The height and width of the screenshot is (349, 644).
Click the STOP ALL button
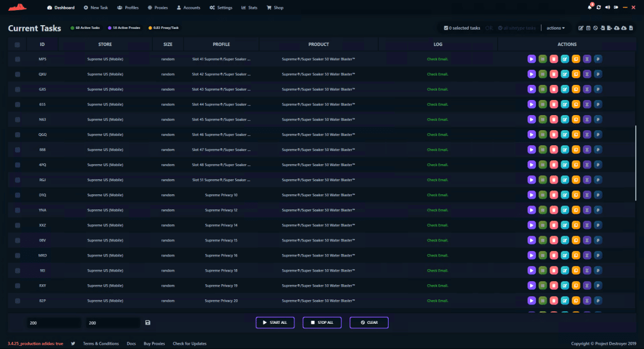coord(322,323)
